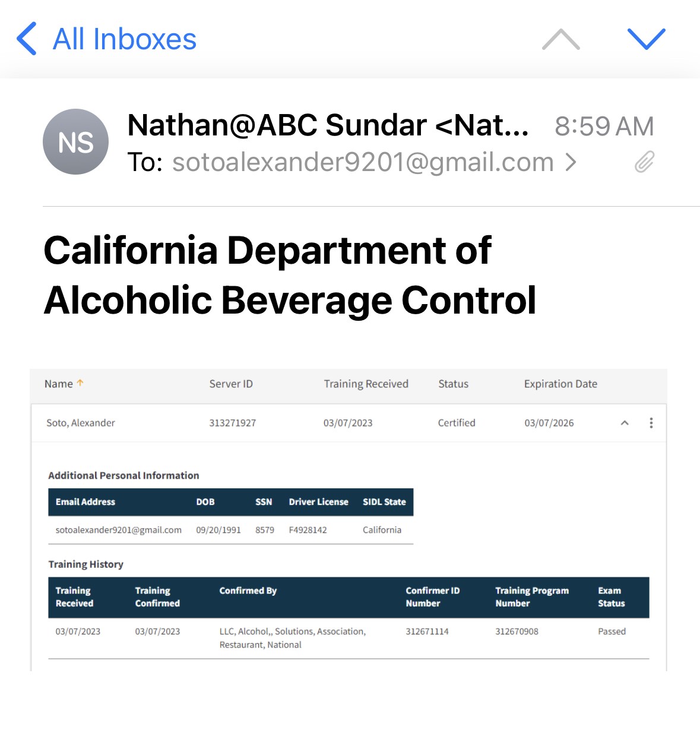Viewport: 700px width, 746px height.
Task: Click the Server ID column header
Action: tap(231, 384)
